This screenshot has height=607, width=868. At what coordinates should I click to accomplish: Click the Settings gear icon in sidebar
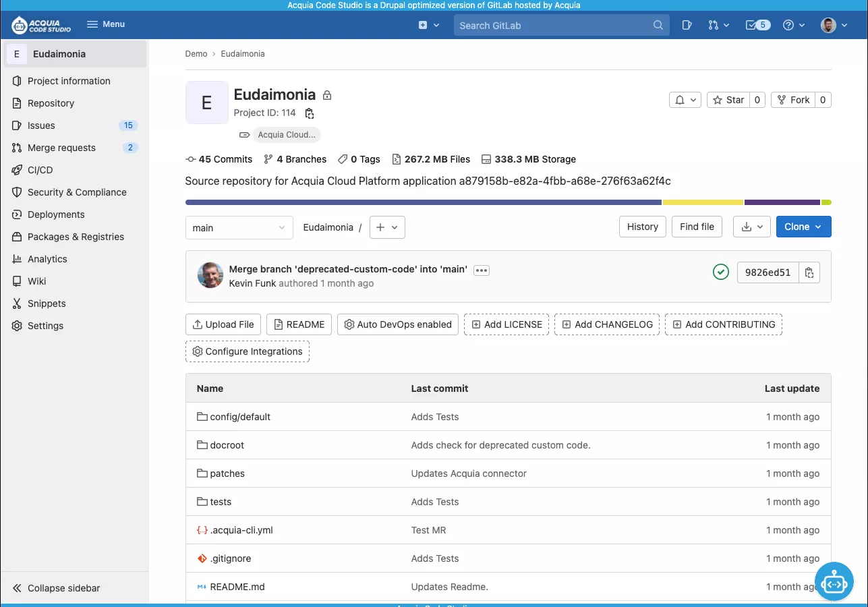click(x=17, y=326)
